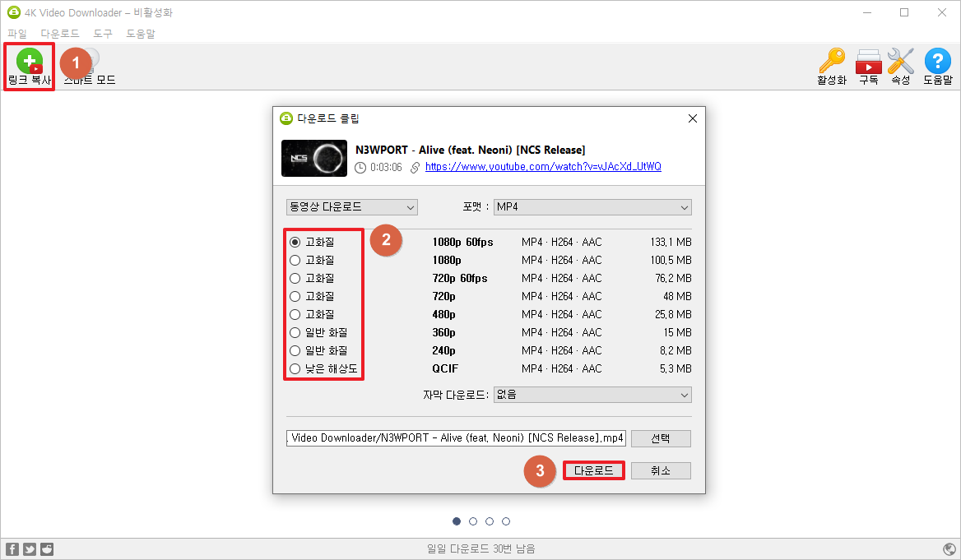Open the Reddit icon in status bar
961x560 pixels.
(x=47, y=549)
